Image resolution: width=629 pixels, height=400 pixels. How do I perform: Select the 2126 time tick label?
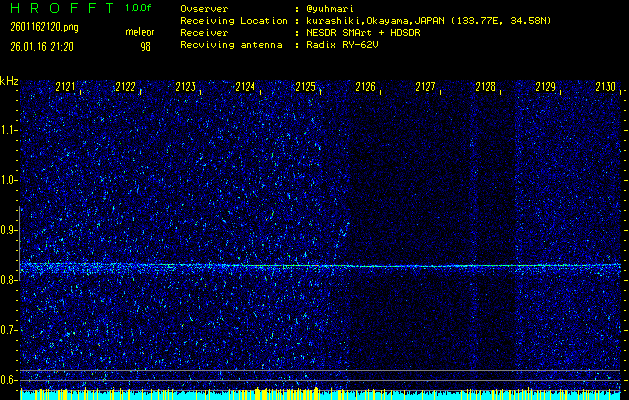click(x=365, y=88)
